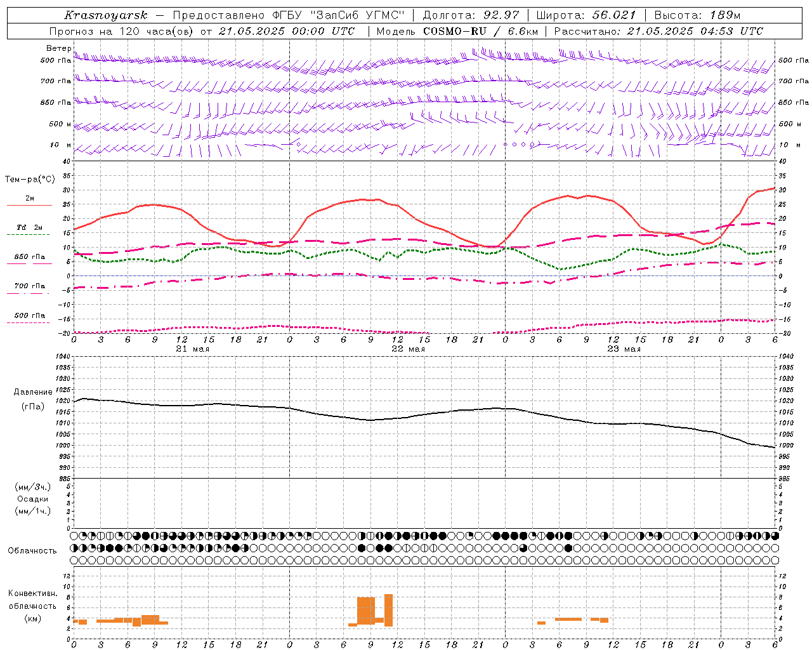The width and height of the screenshot is (812, 650).
Task: Click the 'Давление' pressure label
Action: pos(32,392)
